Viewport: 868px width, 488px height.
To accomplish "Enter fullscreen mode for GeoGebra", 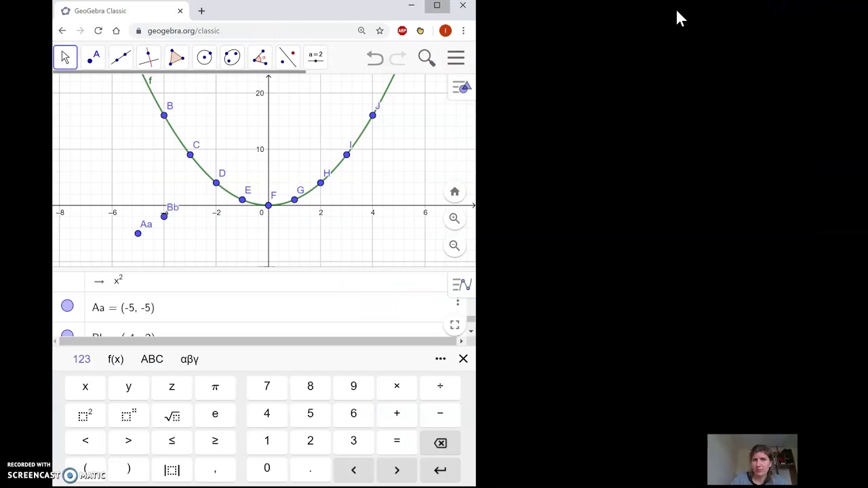I will [454, 325].
